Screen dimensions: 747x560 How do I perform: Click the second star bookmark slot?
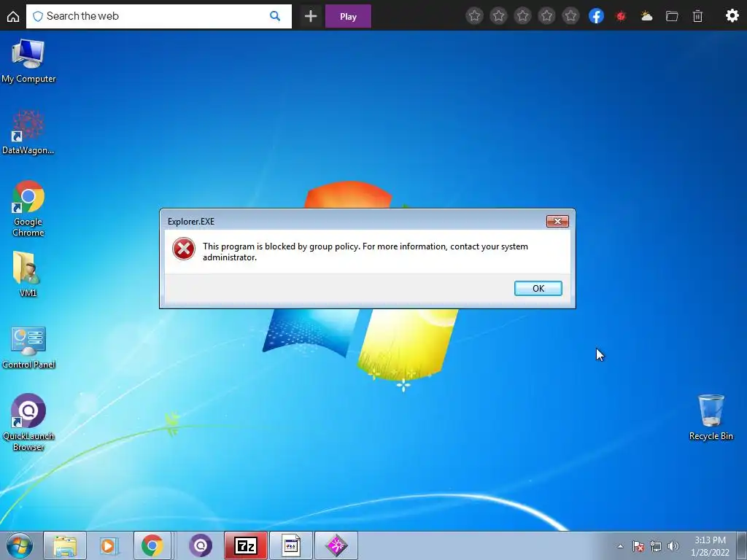[x=498, y=16]
